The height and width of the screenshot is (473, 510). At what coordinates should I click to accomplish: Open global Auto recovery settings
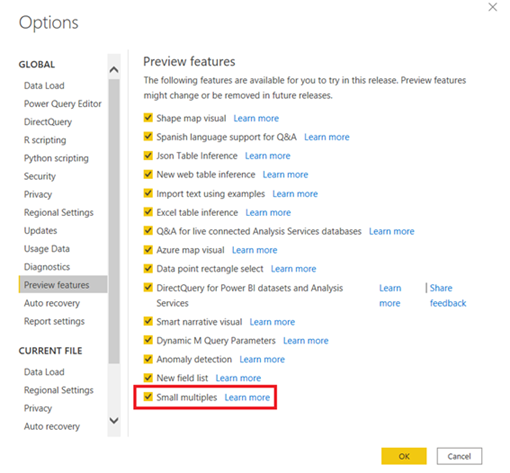(x=52, y=303)
